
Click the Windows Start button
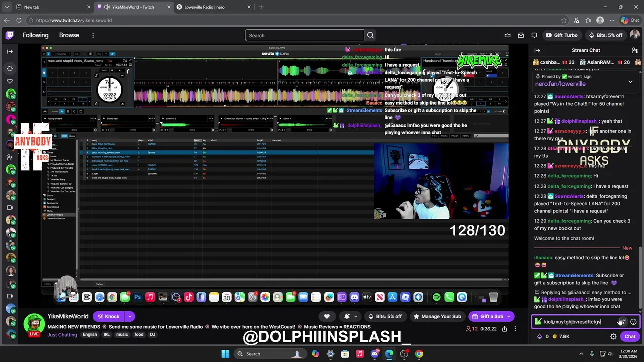click(225, 354)
